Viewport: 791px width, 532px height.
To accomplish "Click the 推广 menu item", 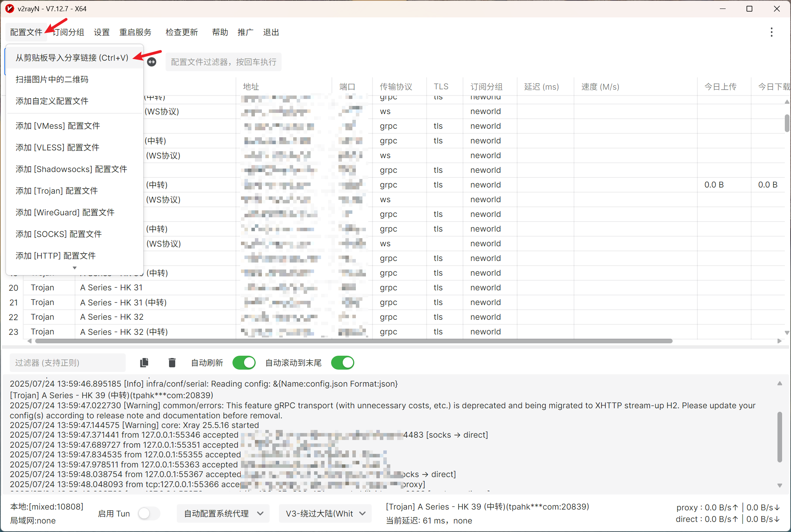I will tap(246, 32).
